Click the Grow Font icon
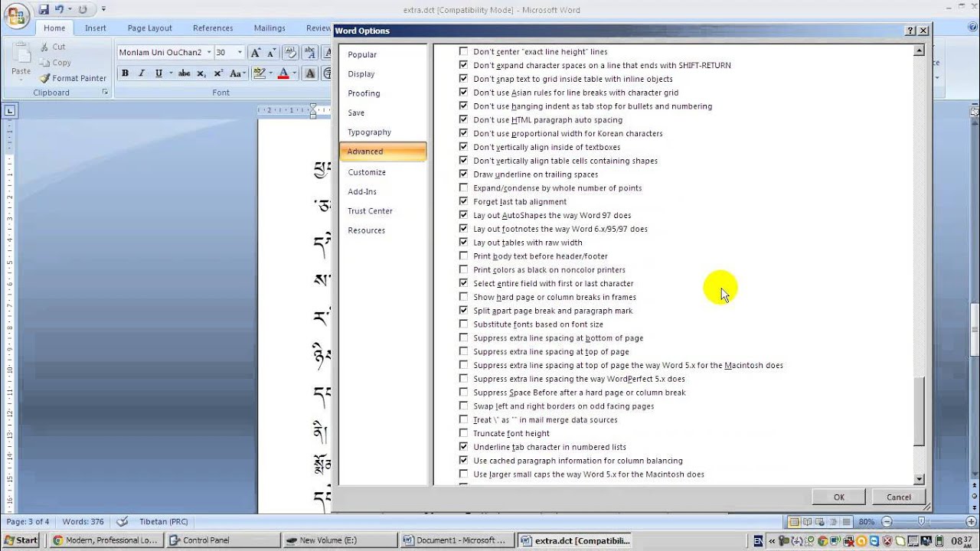980x551 pixels. tap(256, 52)
